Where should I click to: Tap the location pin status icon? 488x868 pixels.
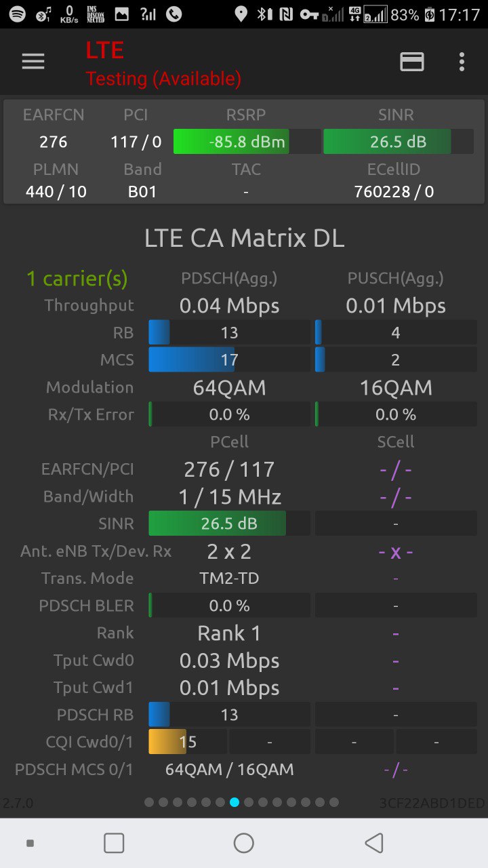pos(241,14)
